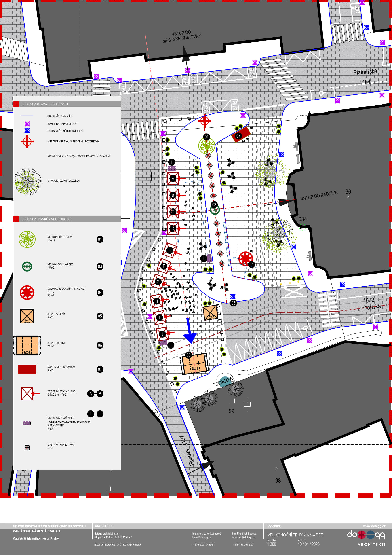Click the red carousel on the map
The height and width of the screenshot is (555, 392).
[x=245, y=258]
